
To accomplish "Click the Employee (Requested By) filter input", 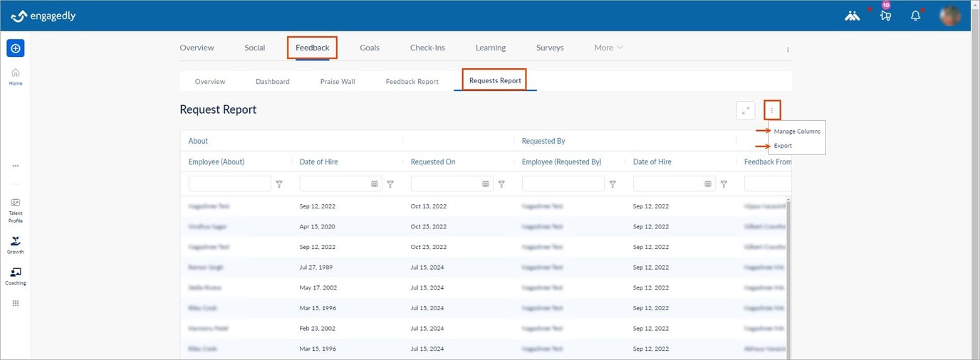I will coord(563,184).
